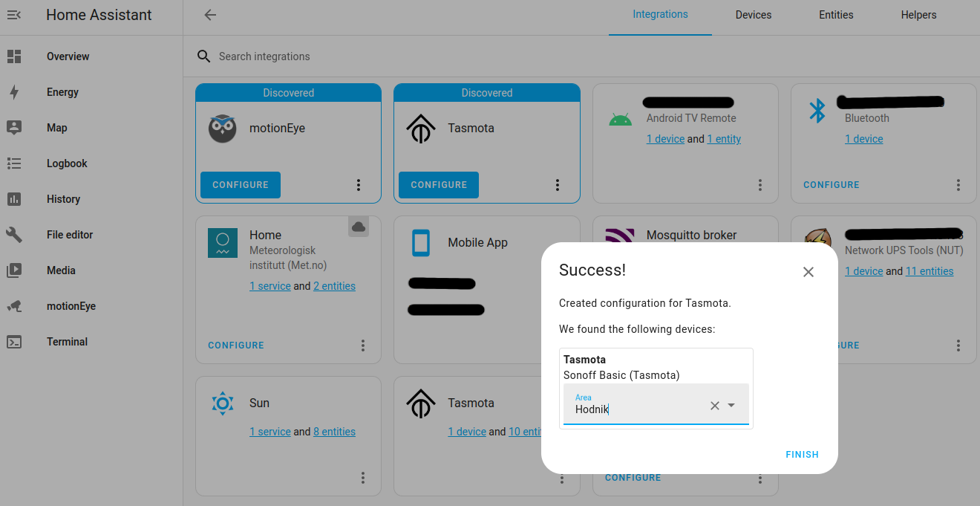Screen dimensions: 980x506
Task: Click the Mosquitto broker card title
Action: point(692,235)
